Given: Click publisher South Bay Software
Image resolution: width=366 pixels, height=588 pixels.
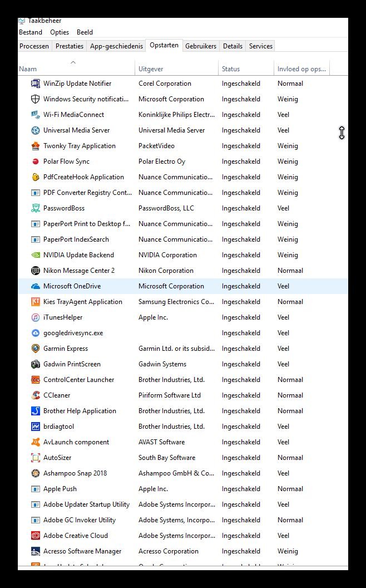Looking at the screenshot, I should click(167, 458).
